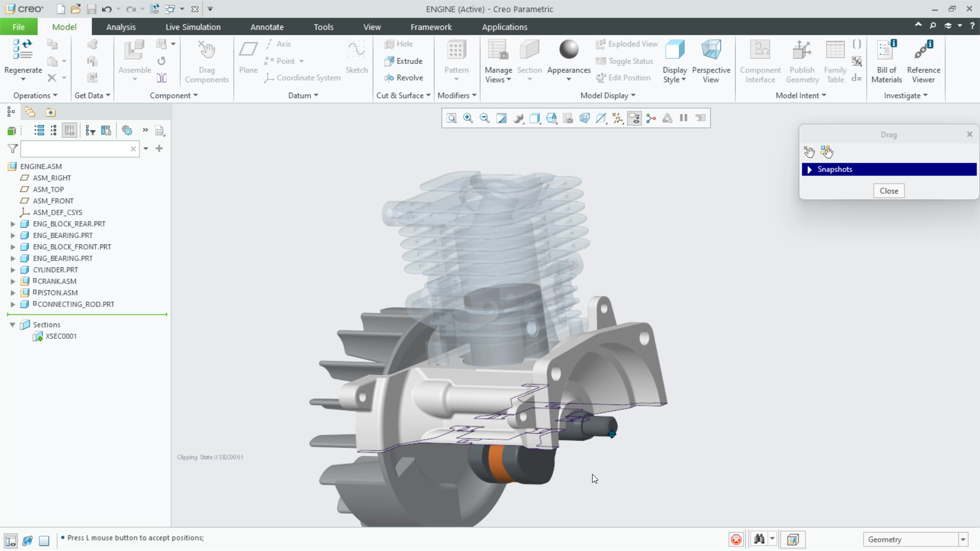Image resolution: width=980 pixels, height=551 pixels.
Task: Click the Zoom In icon in graphics toolbar
Action: point(468,118)
